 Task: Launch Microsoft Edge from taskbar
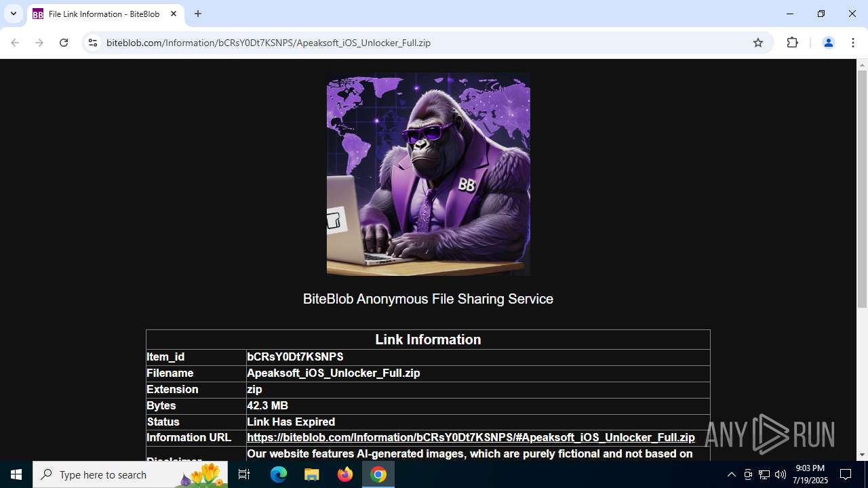[279, 474]
